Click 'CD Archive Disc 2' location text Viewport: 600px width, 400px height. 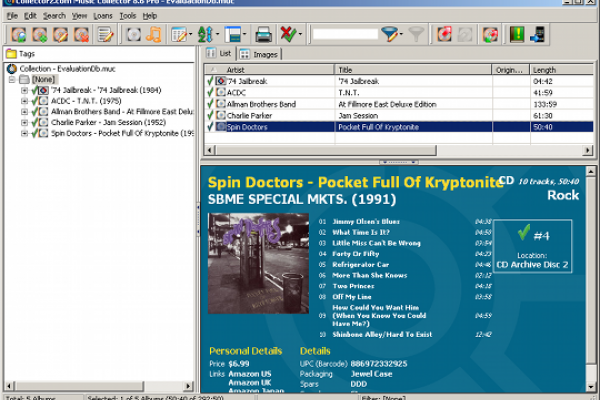coord(532,264)
